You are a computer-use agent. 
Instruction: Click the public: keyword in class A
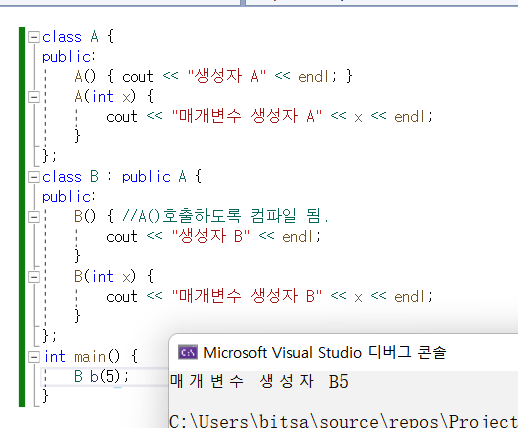click(x=69, y=57)
